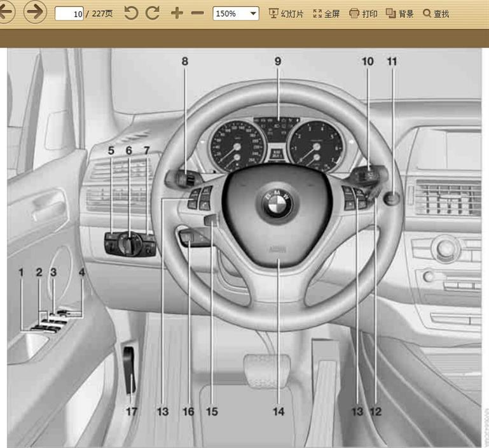Rotate the page clockwise

pyautogui.click(x=153, y=13)
